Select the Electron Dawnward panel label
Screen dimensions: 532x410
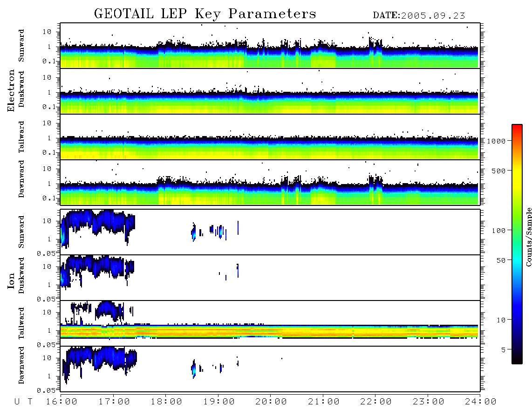point(21,179)
